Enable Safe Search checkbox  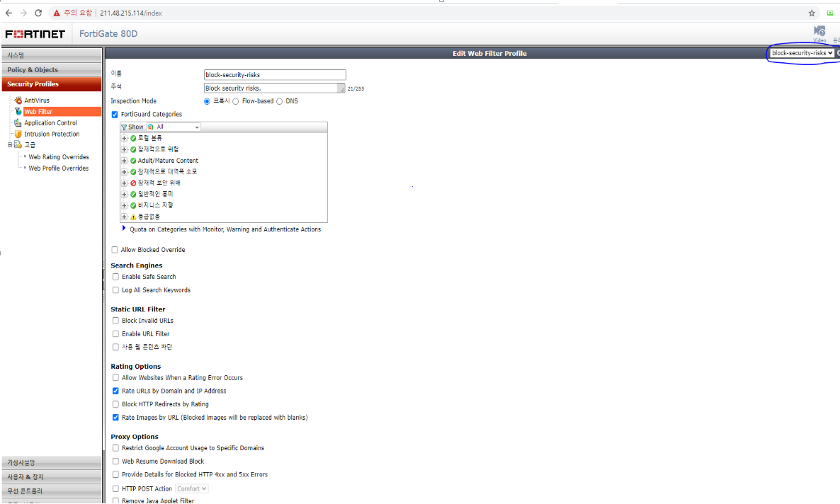point(115,277)
